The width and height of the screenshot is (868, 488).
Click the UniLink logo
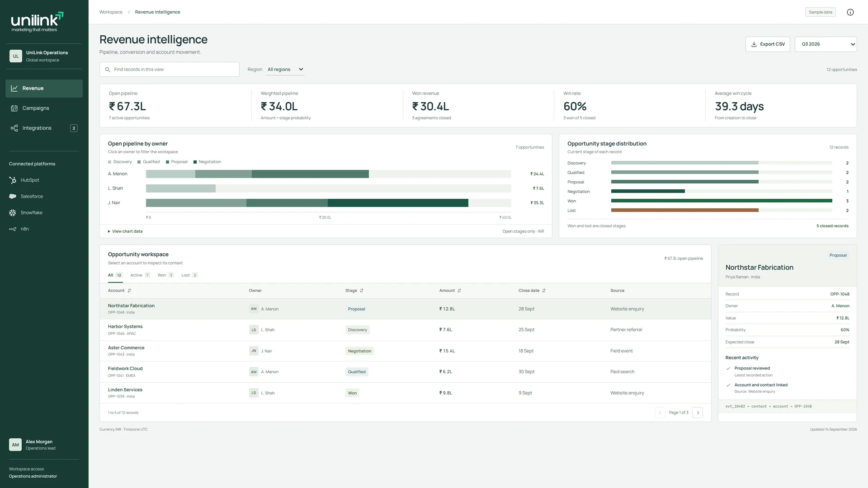click(x=37, y=22)
